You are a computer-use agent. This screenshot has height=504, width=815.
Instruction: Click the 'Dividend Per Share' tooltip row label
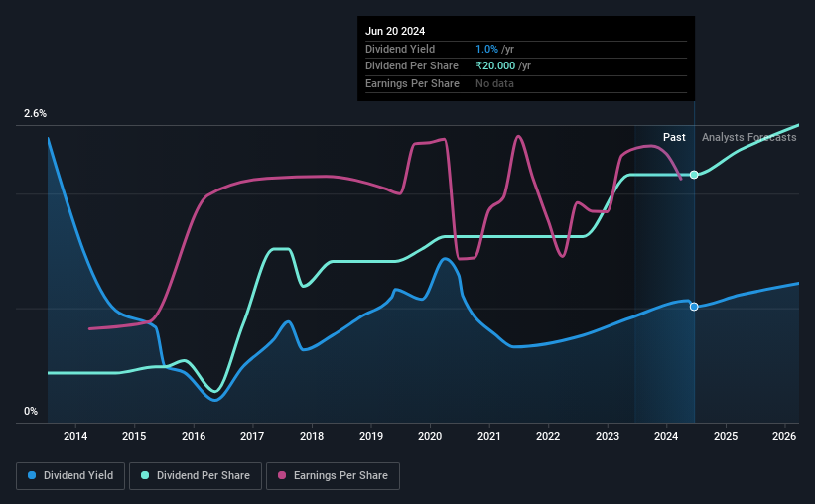click(x=412, y=66)
